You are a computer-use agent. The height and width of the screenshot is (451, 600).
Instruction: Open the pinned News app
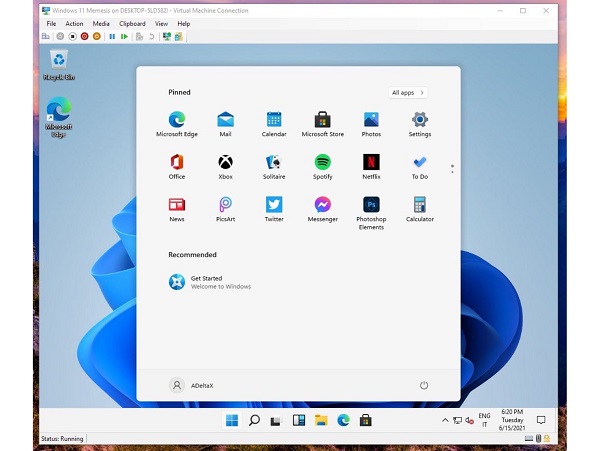177,209
